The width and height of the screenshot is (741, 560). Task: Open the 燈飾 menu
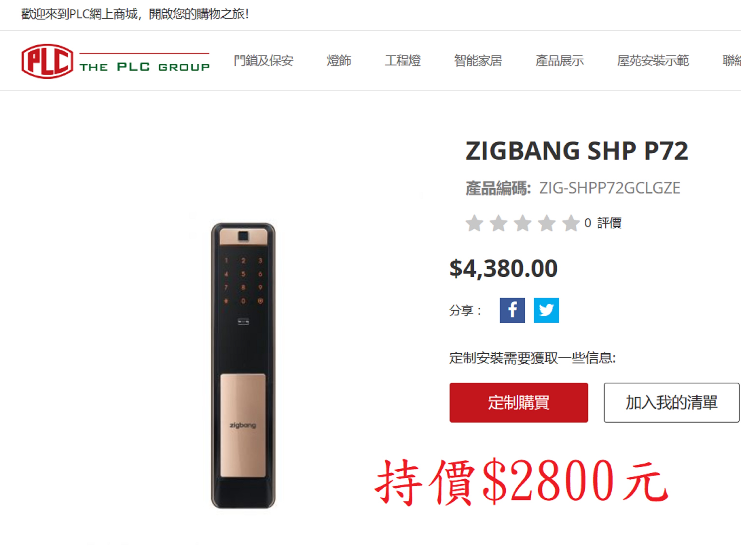tap(339, 61)
